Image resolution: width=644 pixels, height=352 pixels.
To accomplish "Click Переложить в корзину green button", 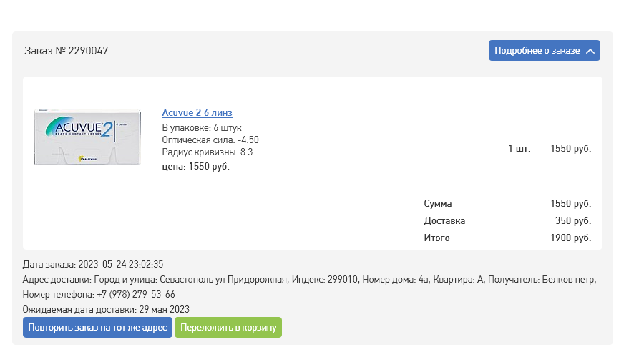I will (x=228, y=328).
